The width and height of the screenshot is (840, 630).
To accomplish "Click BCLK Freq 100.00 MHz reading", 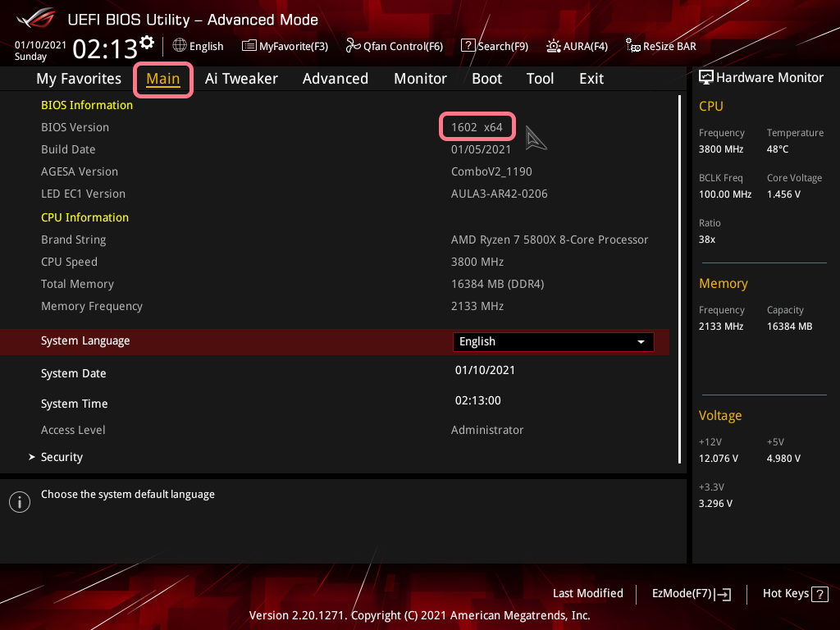I will point(725,194).
